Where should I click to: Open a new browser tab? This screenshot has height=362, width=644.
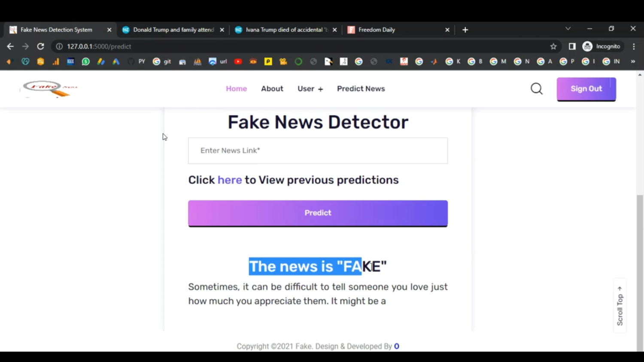tap(465, 30)
